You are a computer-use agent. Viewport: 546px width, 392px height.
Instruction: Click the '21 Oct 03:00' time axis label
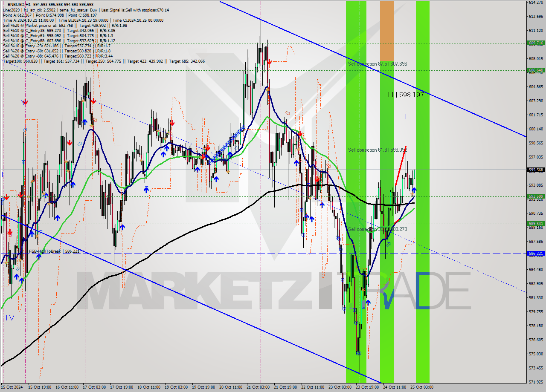pyautogui.click(x=258, y=387)
